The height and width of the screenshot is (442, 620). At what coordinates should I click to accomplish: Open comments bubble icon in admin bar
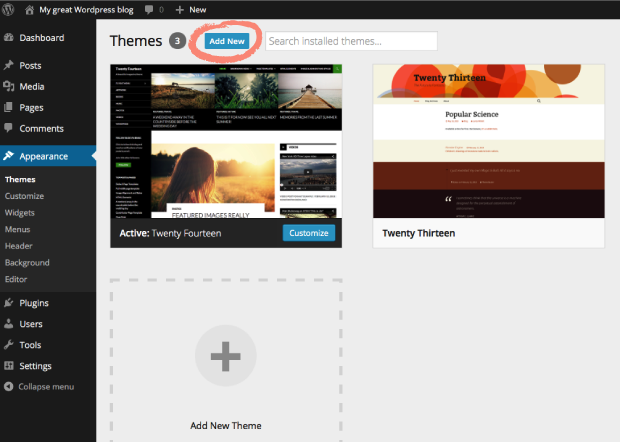tap(149, 10)
